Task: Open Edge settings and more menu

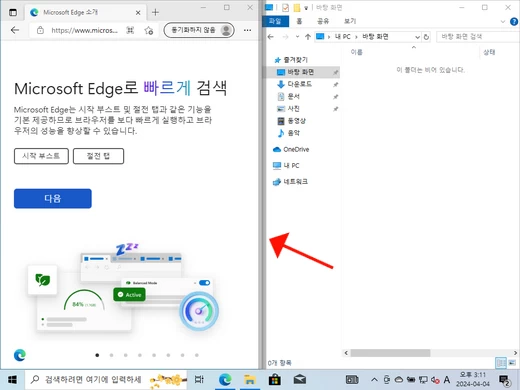Action: (247, 30)
